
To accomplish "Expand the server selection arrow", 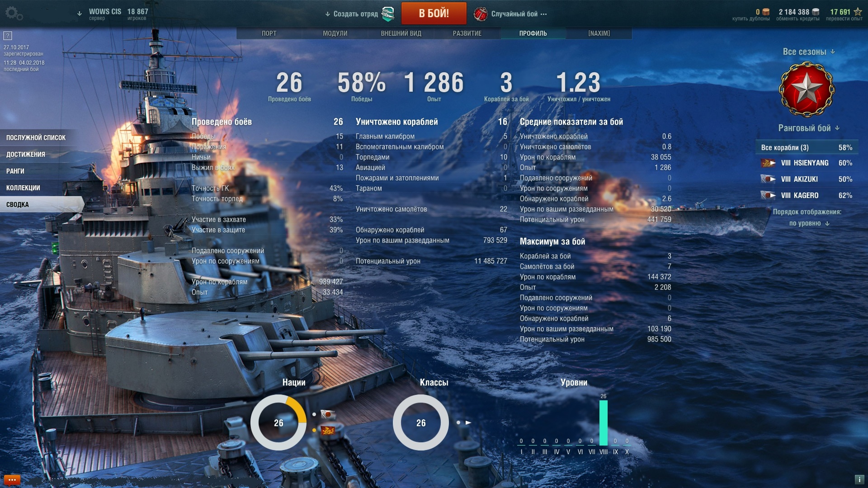I will click(x=80, y=14).
